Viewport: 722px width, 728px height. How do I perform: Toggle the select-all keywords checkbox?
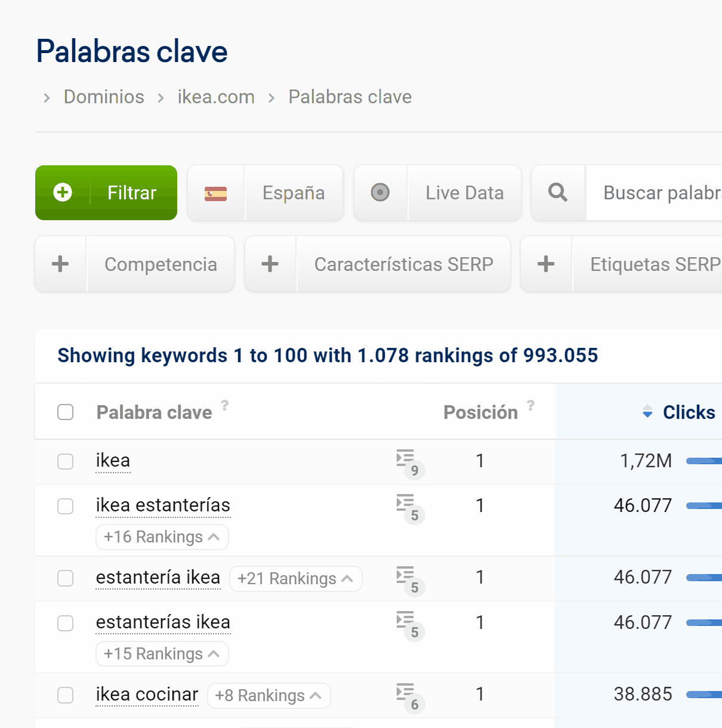click(x=66, y=412)
